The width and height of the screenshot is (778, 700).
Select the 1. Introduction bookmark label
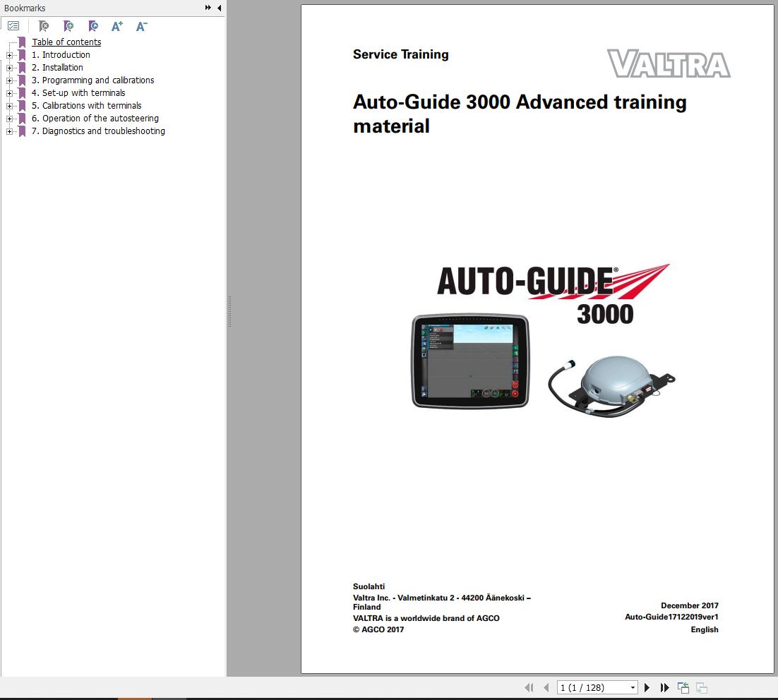point(61,54)
